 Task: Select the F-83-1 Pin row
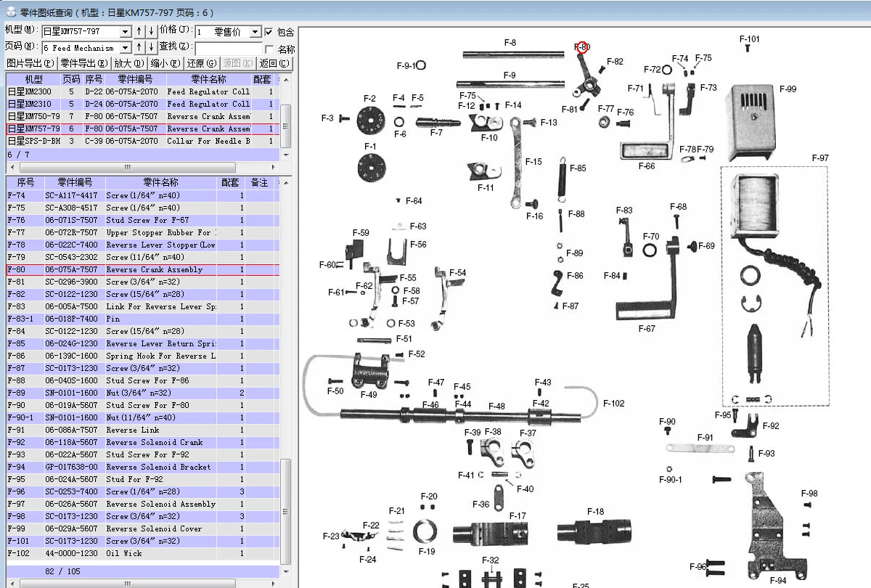click(143, 319)
